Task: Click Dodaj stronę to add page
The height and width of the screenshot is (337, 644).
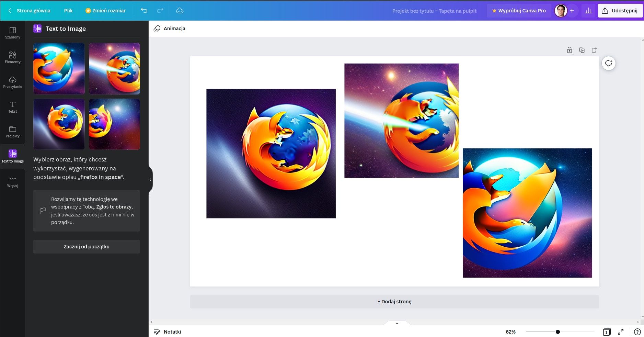Action: (x=394, y=302)
